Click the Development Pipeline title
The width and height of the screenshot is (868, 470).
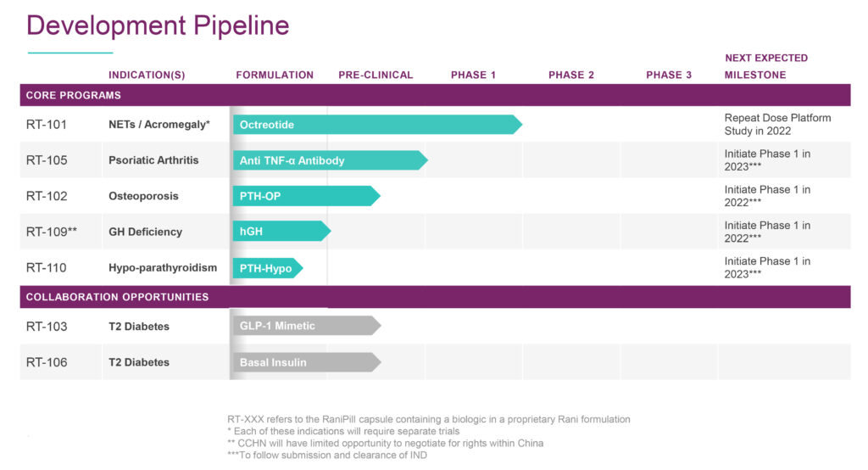(158, 25)
